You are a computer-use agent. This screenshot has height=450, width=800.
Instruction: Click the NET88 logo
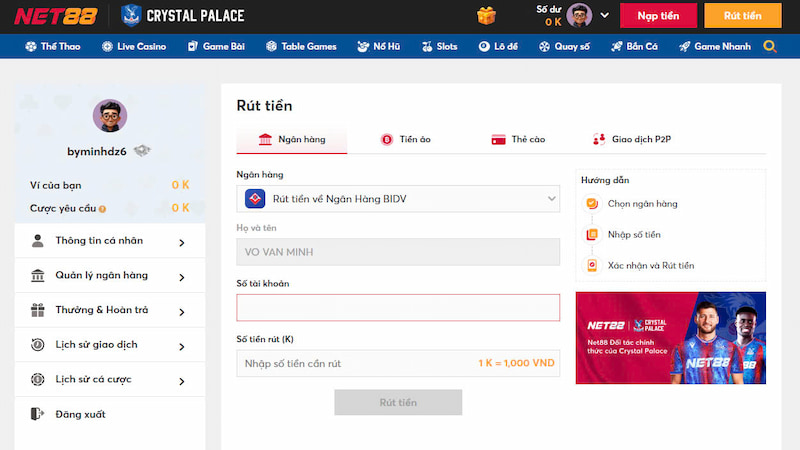(56, 16)
